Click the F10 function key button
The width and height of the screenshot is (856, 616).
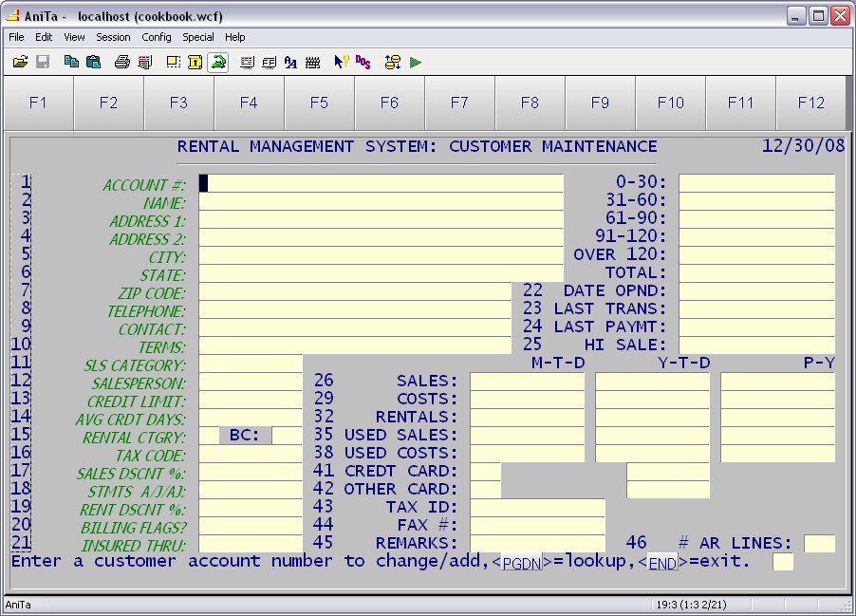[670, 103]
